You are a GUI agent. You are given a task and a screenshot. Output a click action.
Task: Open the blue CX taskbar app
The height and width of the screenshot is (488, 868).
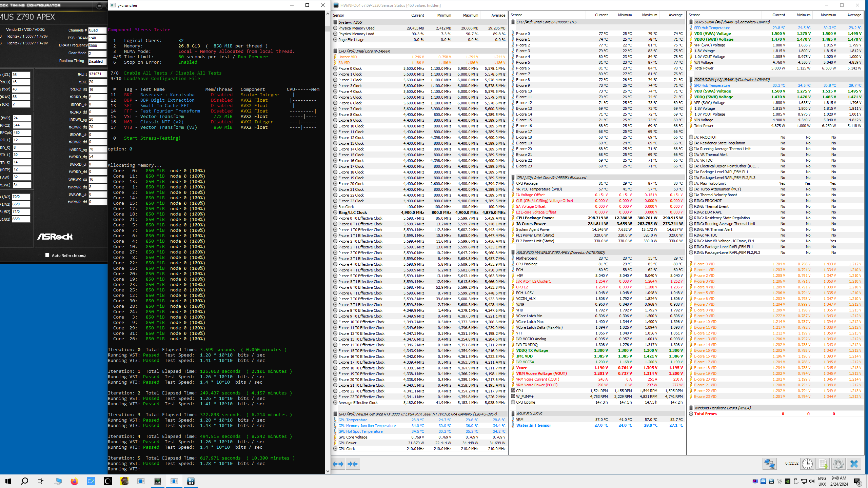pyautogui.click(x=91, y=481)
